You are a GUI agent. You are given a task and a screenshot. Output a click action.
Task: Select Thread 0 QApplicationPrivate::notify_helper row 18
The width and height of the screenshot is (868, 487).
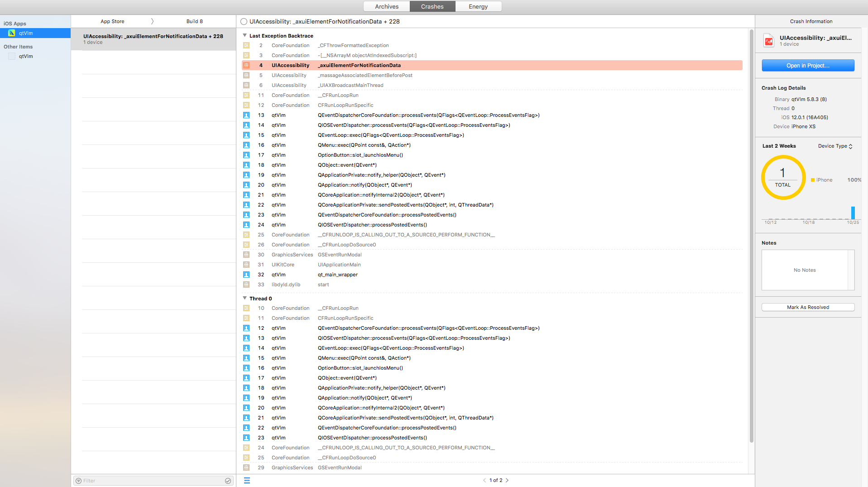click(492, 388)
